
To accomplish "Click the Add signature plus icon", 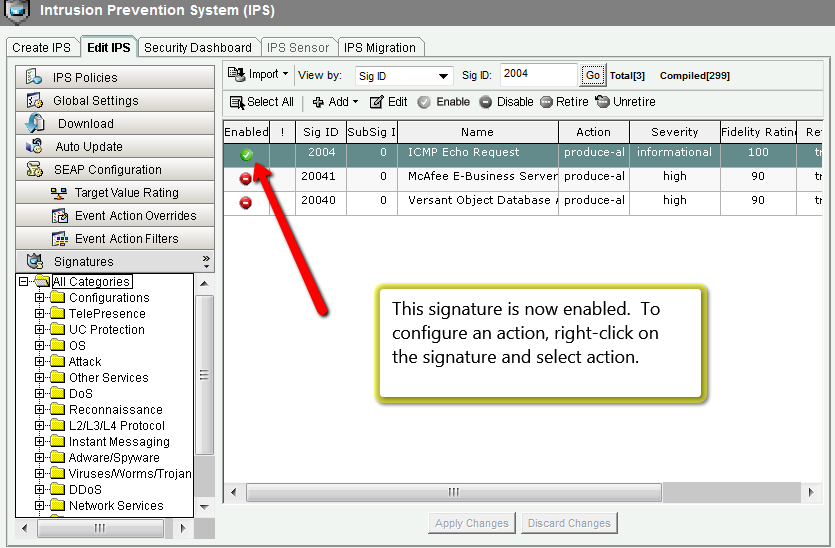I will coord(318,102).
